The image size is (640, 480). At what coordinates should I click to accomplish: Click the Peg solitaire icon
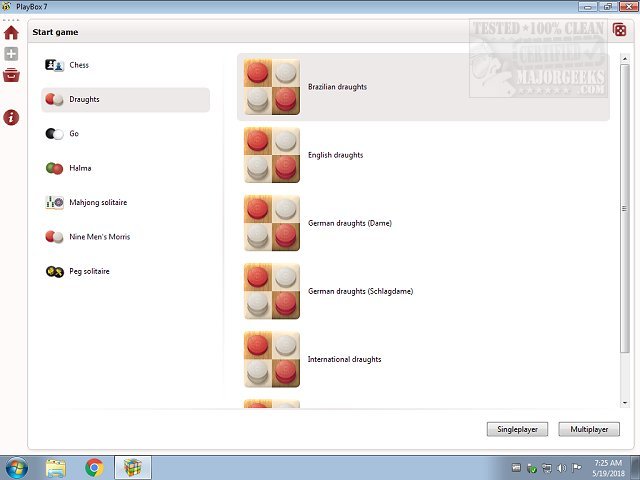pyautogui.click(x=54, y=271)
